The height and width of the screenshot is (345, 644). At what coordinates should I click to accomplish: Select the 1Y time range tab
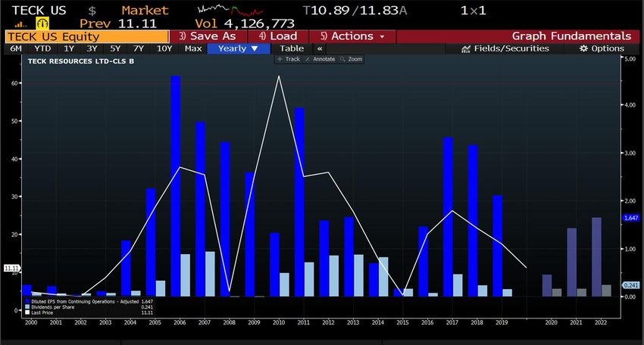pyautogui.click(x=69, y=48)
